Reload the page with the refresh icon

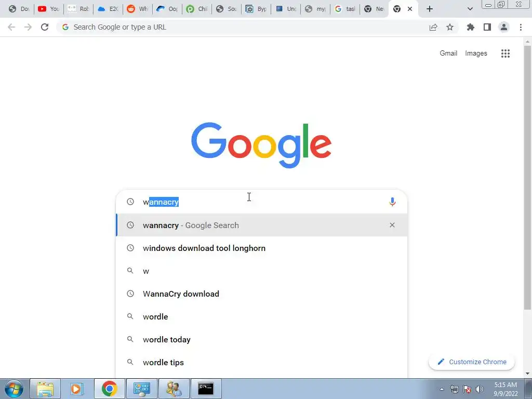pos(45,27)
